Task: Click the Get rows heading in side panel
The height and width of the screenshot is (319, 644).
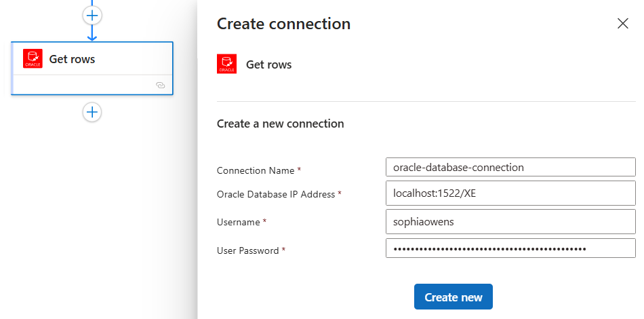Action: click(268, 64)
